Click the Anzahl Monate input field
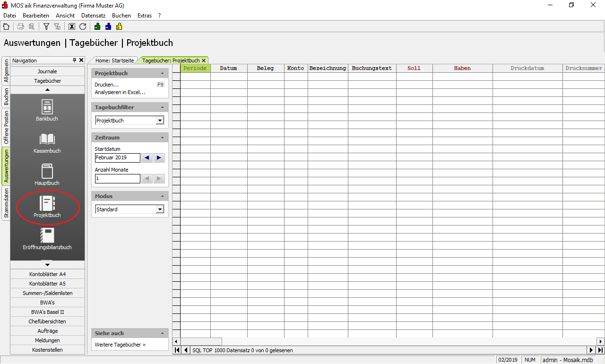605x364 pixels. [117, 179]
